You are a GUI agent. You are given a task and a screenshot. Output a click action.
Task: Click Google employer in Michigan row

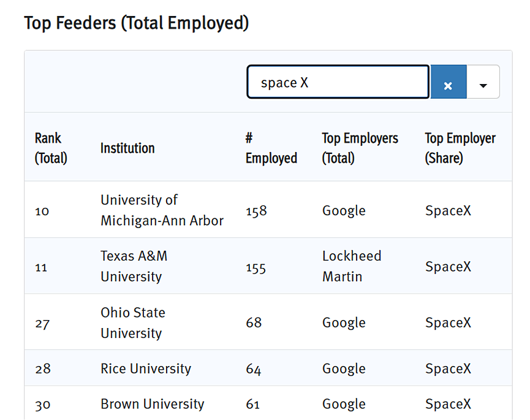[x=344, y=211]
